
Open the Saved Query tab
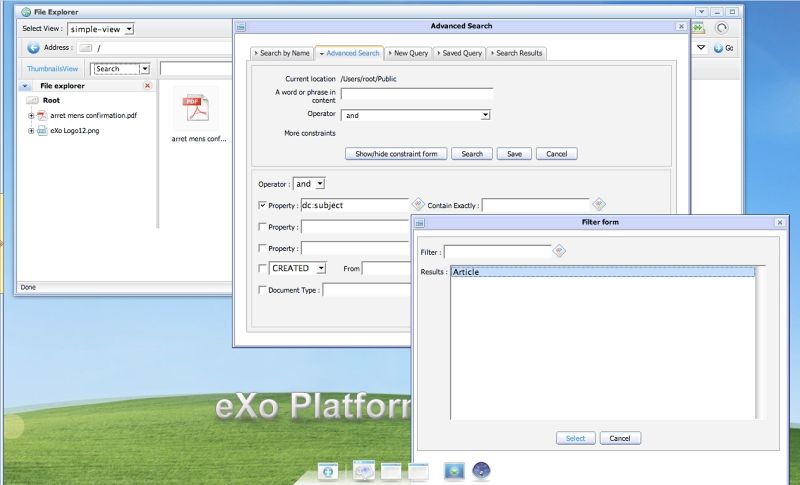click(x=459, y=53)
